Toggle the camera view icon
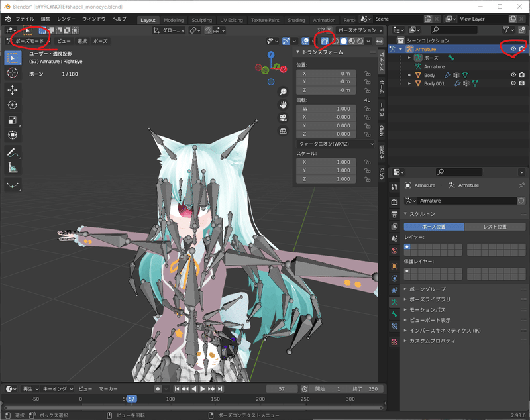This screenshot has height=420, width=530. click(x=283, y=117)
